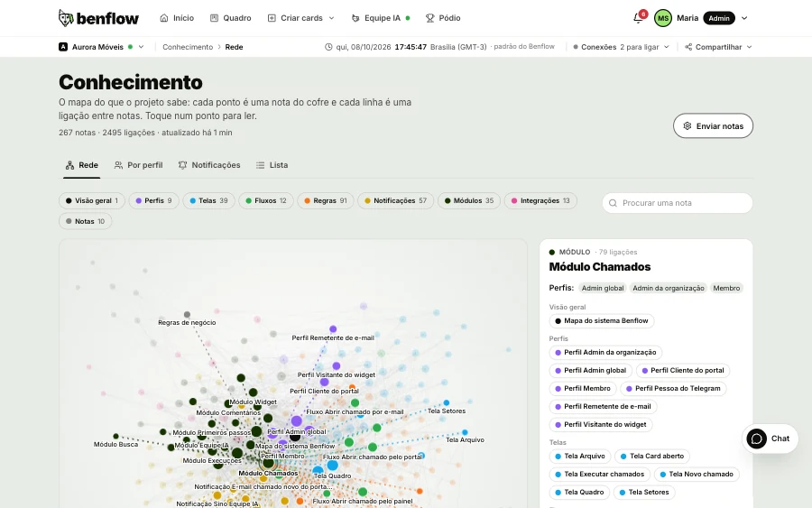Select the Perfil Remetente de e-mail node
This screenshot has height=508, width=812.
(x=333, y=328)
